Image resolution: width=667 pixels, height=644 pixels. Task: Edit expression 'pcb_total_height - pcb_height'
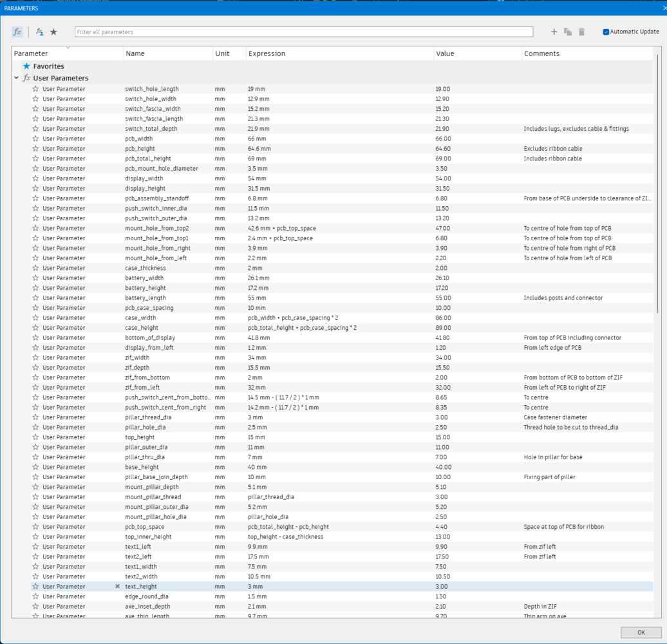click(x=288, y=527)
